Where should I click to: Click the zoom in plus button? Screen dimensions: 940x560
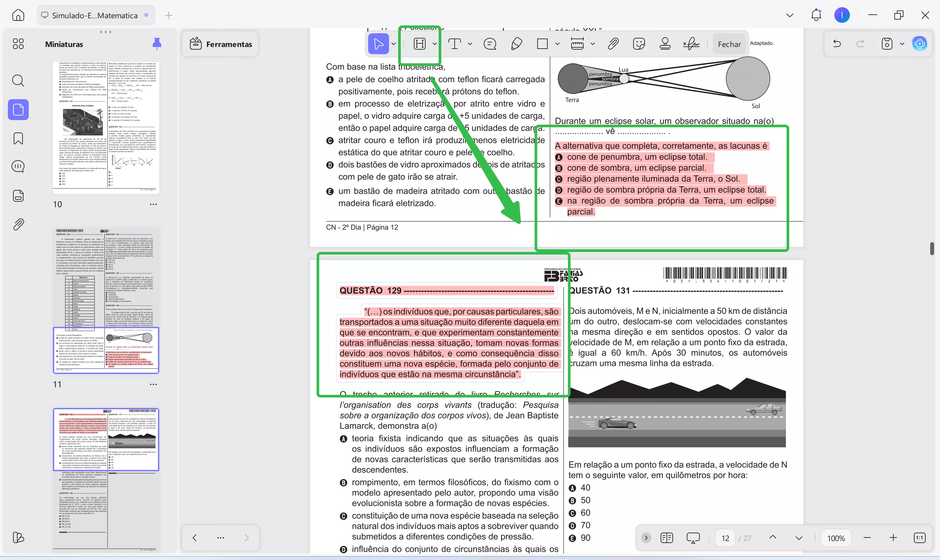(x=893, y=538)
